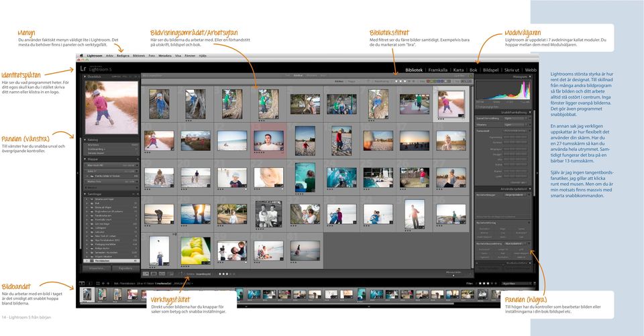Collapse the Histogram panel

[530, 77]
